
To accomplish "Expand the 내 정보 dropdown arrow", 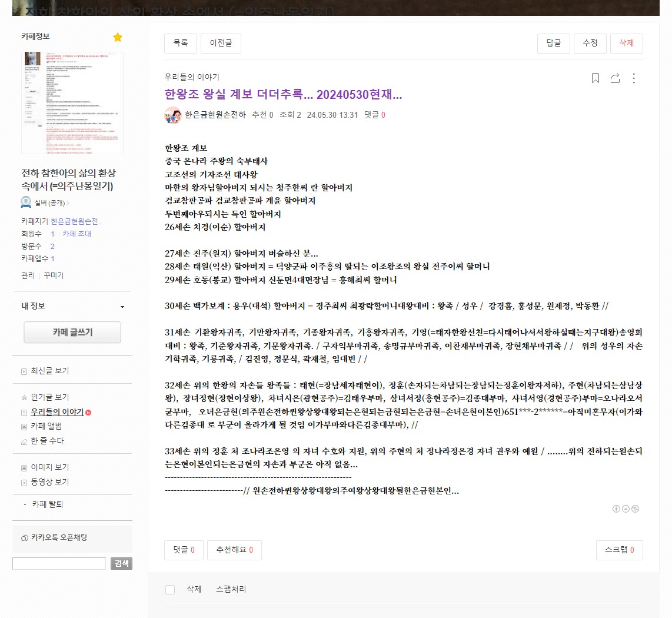I will pyautogui.click(x=122, y=307).
